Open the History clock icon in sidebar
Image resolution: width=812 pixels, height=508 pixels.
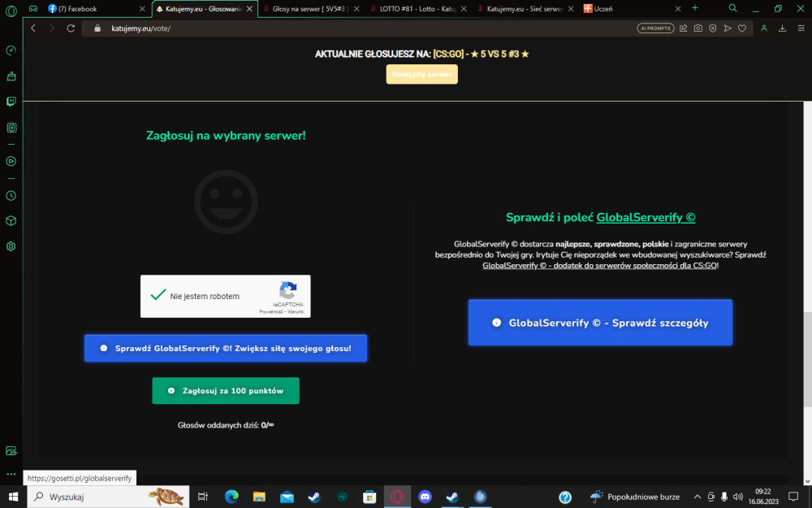11,195
